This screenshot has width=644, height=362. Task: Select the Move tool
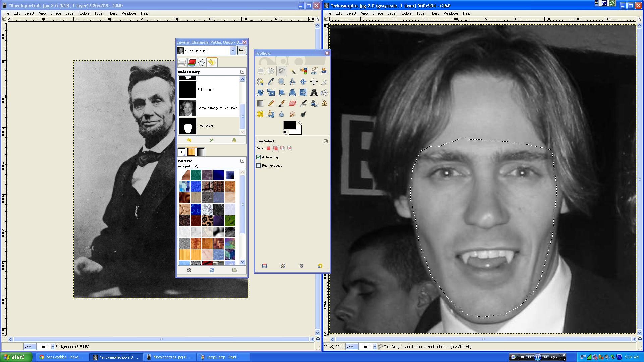click(x=303, y=82)
